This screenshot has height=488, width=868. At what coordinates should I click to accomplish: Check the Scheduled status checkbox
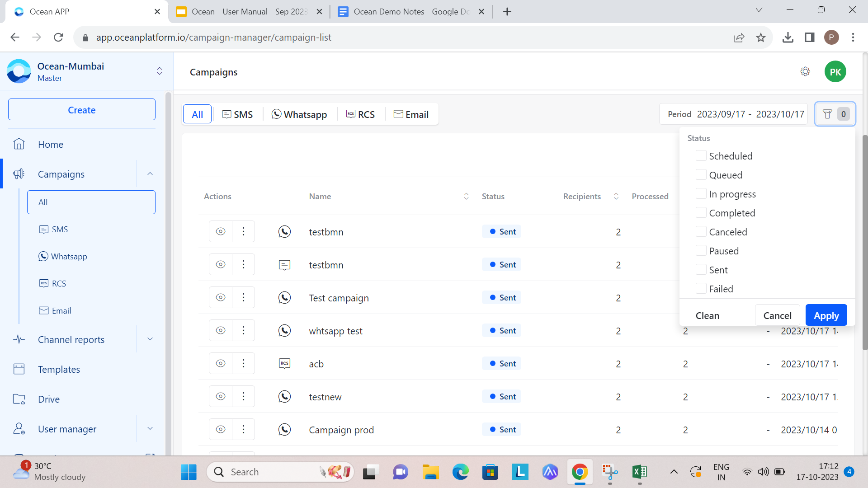[701, 155]
